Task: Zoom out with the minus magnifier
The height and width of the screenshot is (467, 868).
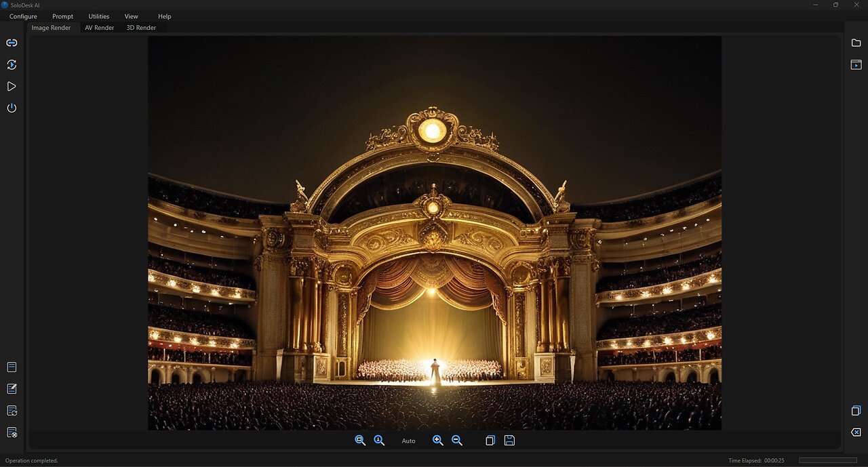Action: pyautogui.click(x=457, y=440)
